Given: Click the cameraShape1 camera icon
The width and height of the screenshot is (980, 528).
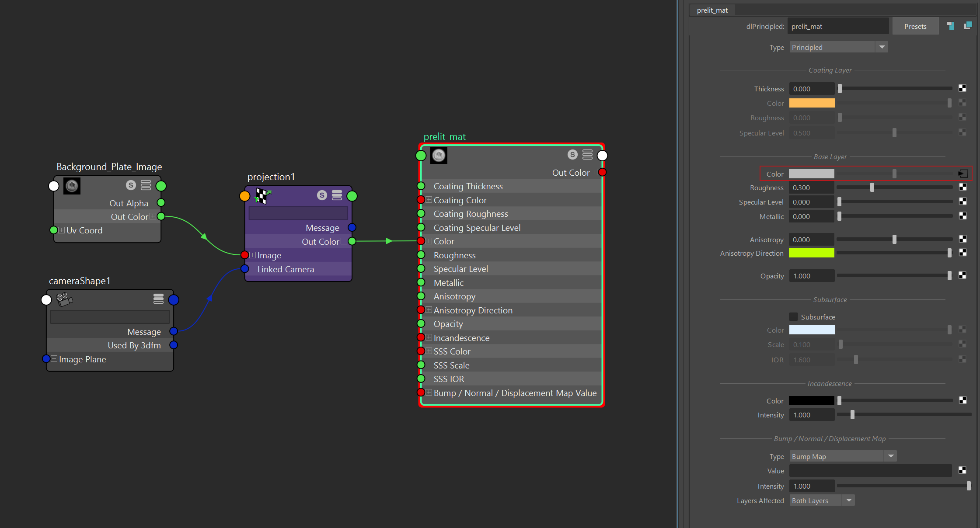Looking at the screenshot, I should (64, 299).
